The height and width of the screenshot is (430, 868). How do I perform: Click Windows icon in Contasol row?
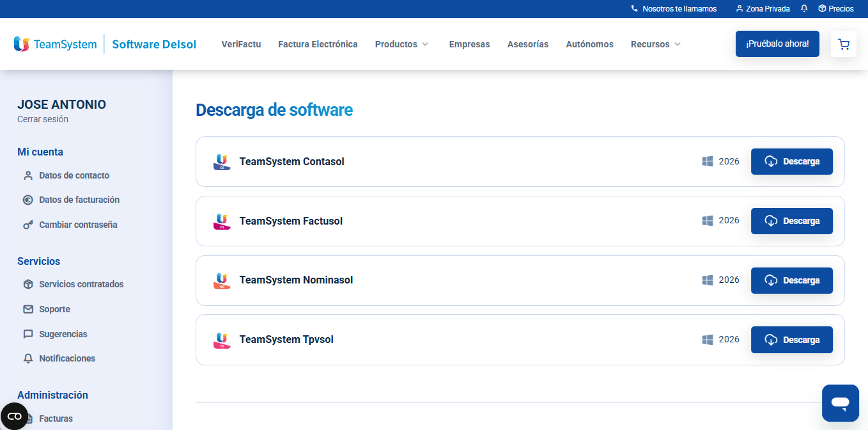tap(708, 161)
